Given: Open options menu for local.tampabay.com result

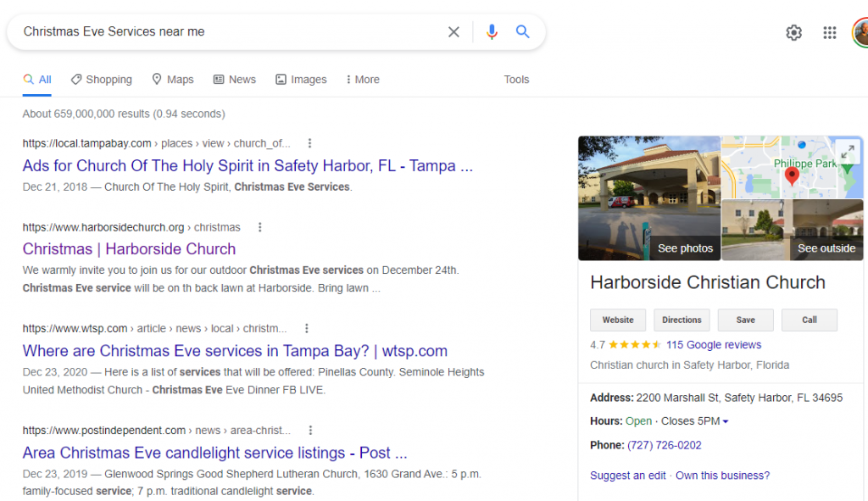Looking at the screenshot, I should click(x=309, y=143).
